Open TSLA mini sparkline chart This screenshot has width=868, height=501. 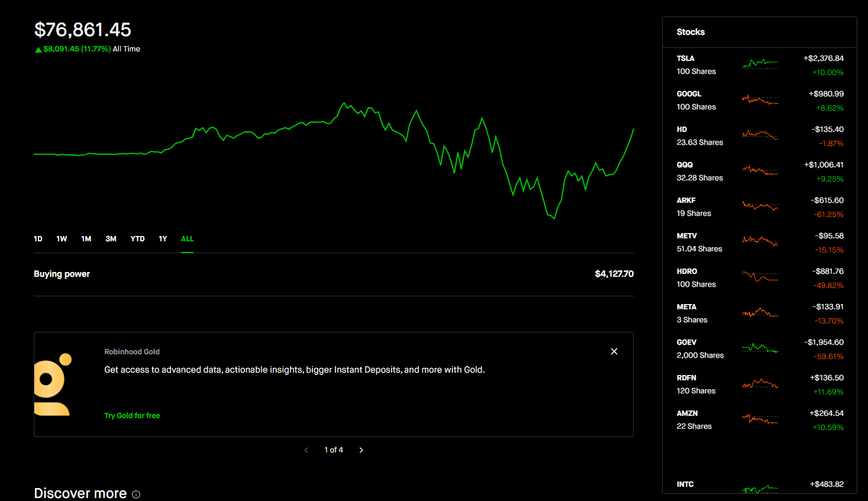[760, 64]
